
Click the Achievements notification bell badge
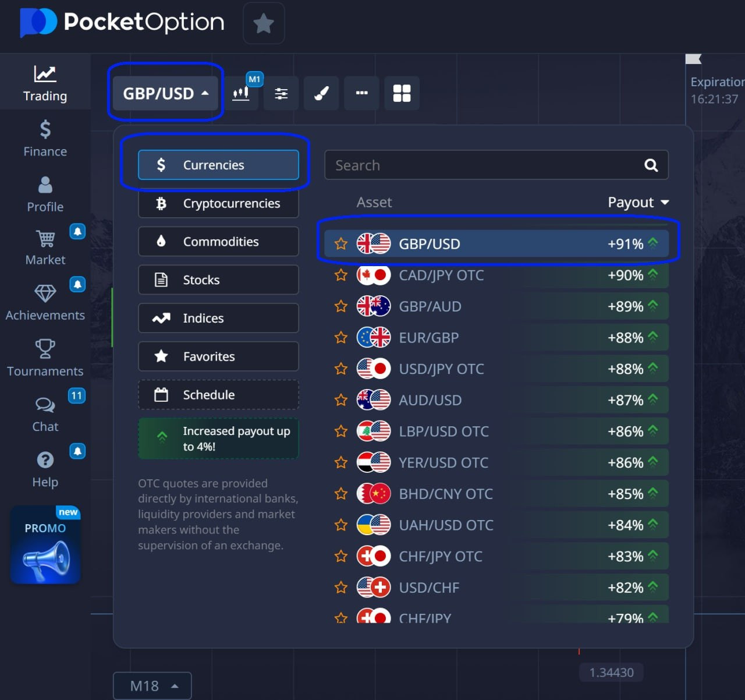77,284
